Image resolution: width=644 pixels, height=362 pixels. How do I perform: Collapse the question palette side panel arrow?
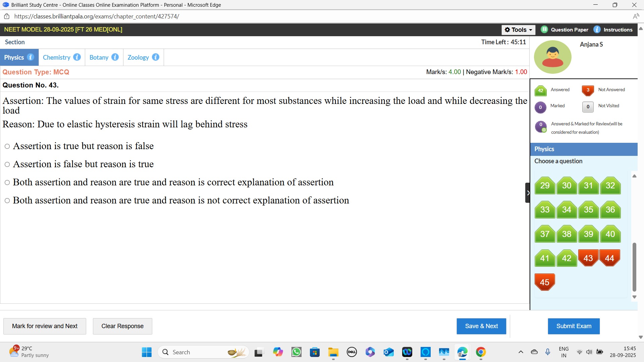click(x=528, y=193)
